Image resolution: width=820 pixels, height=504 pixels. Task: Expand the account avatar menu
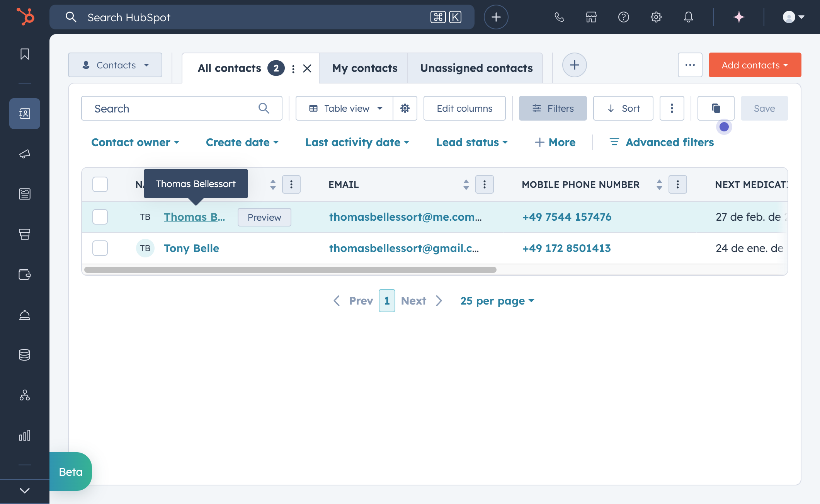pyautogui.click(x=793, y=17)
